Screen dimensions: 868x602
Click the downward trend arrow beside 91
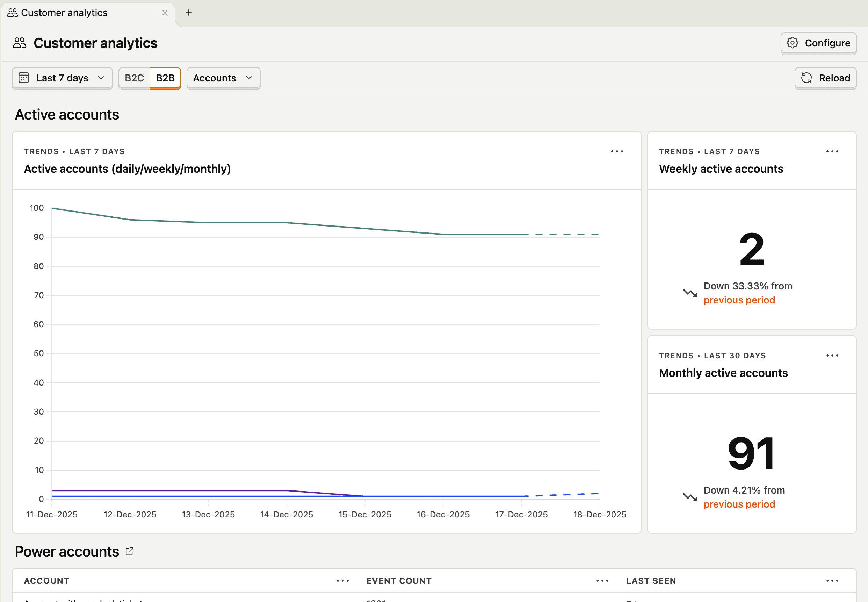[690, 497]
